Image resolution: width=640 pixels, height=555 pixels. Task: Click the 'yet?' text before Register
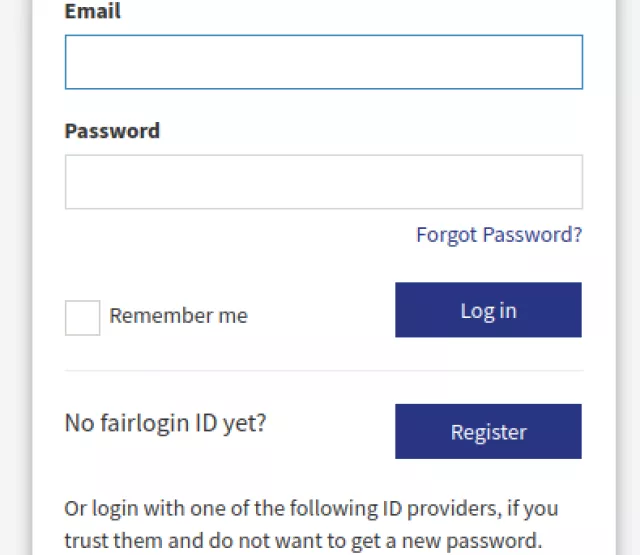pyautogui.click(x=244, y=423)
